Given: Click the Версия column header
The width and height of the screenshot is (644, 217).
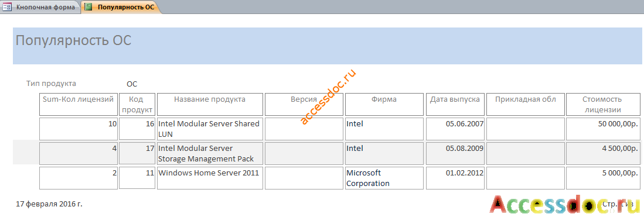Looking at the screenshot, I should [304, 104].
